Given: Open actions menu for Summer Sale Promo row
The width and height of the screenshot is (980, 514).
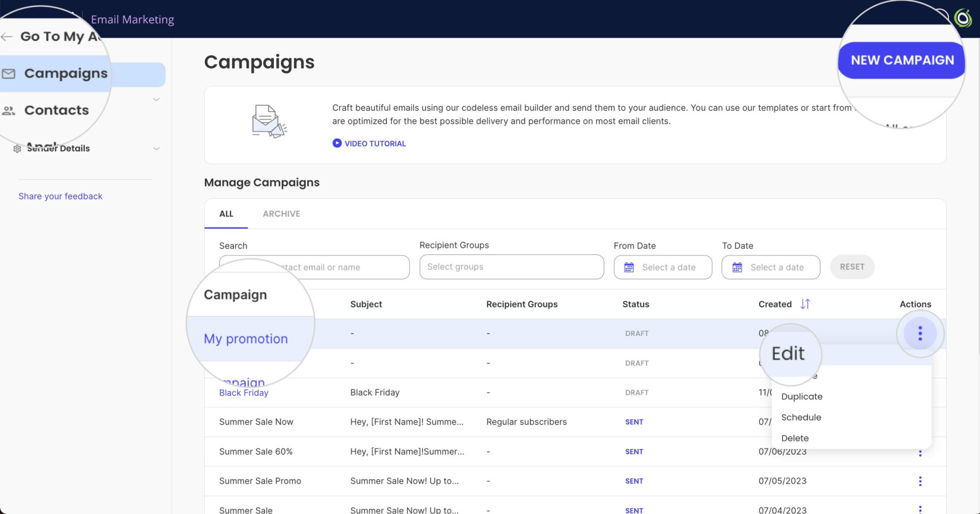Looking at the screenshot, I should [x=920, y=481].
